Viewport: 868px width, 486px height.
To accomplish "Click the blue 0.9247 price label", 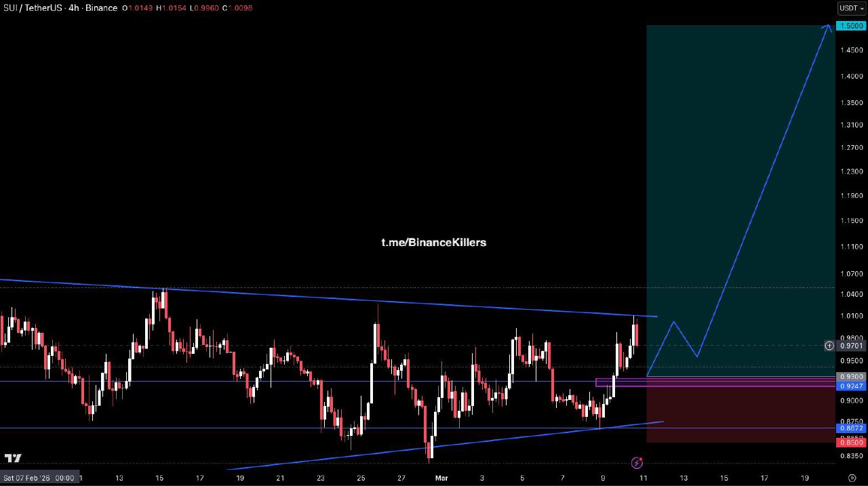I will coord(851,386).
